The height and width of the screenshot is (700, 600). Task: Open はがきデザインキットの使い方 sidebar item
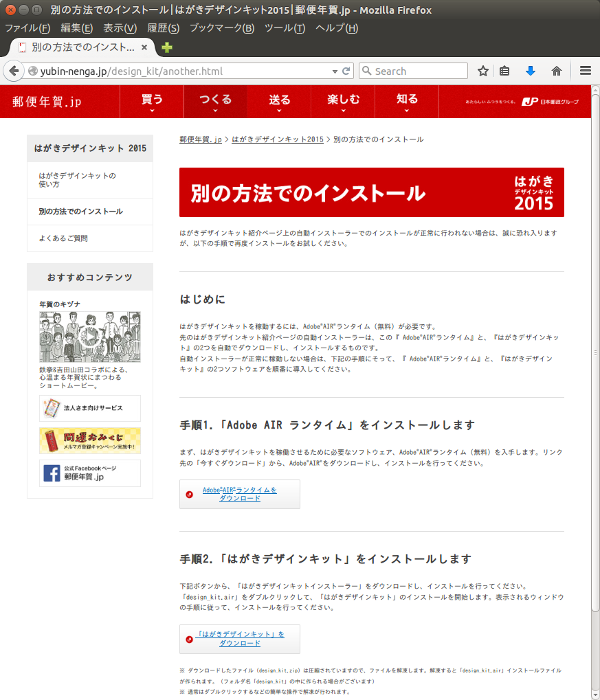(x=90, y=180)
